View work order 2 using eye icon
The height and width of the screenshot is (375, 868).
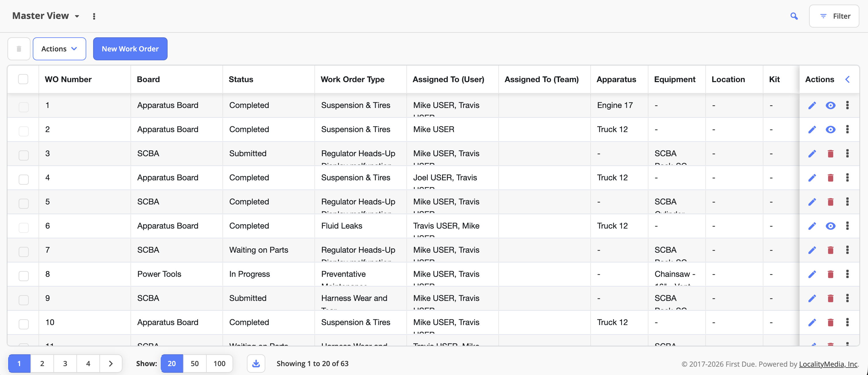830,129
